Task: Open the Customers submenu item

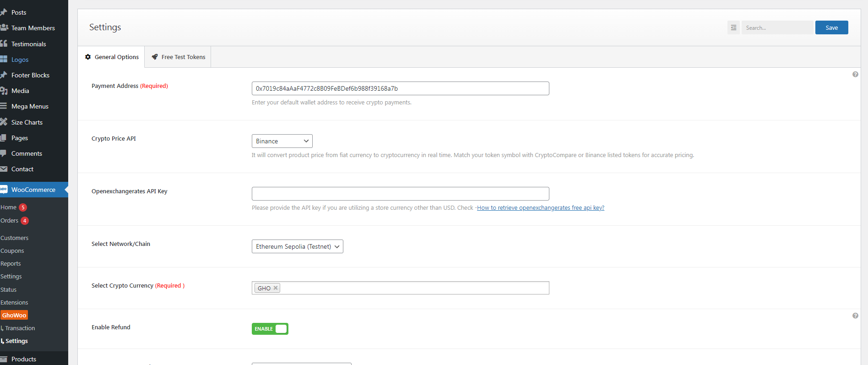Action: click(14, 238)
